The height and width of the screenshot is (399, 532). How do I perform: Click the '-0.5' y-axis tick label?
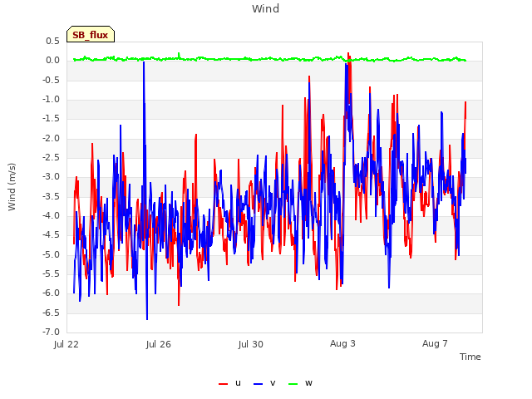[51, 80]
